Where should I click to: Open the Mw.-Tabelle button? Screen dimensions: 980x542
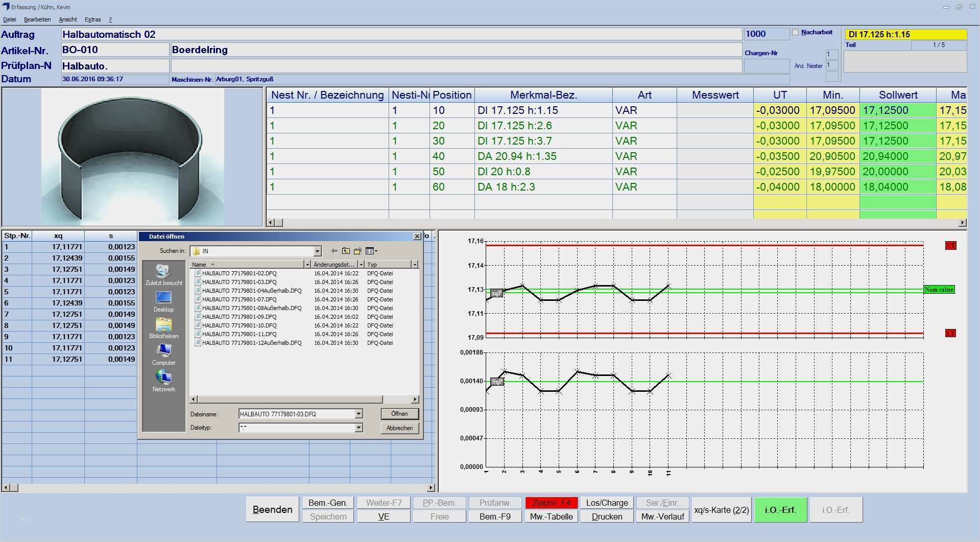552,516
